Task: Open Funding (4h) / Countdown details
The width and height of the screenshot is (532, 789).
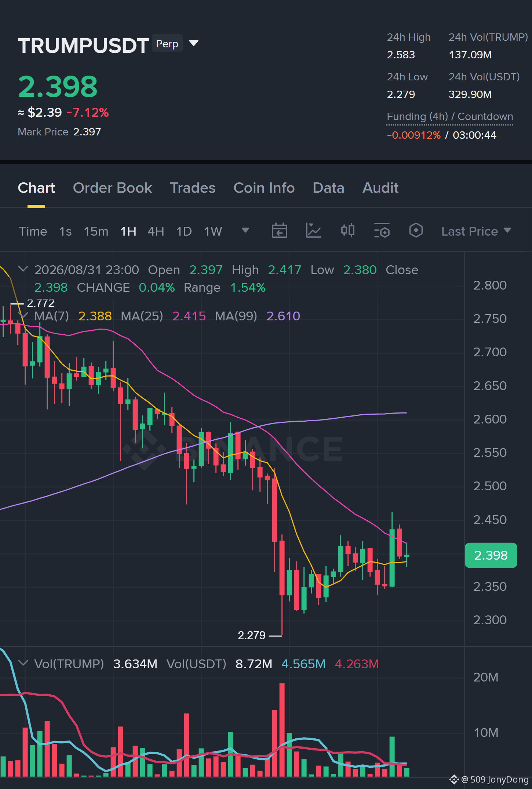Action: 450,117
